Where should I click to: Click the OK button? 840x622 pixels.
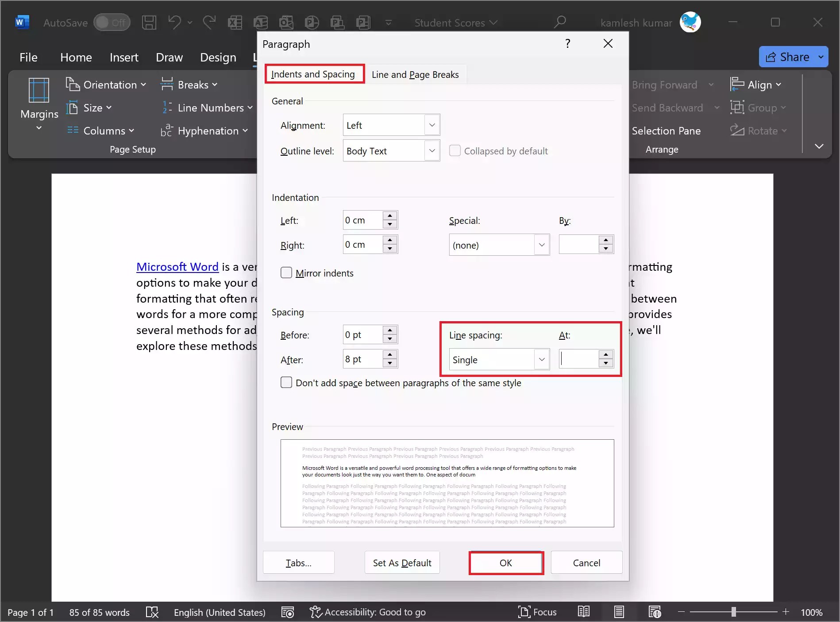pos(506,563)
